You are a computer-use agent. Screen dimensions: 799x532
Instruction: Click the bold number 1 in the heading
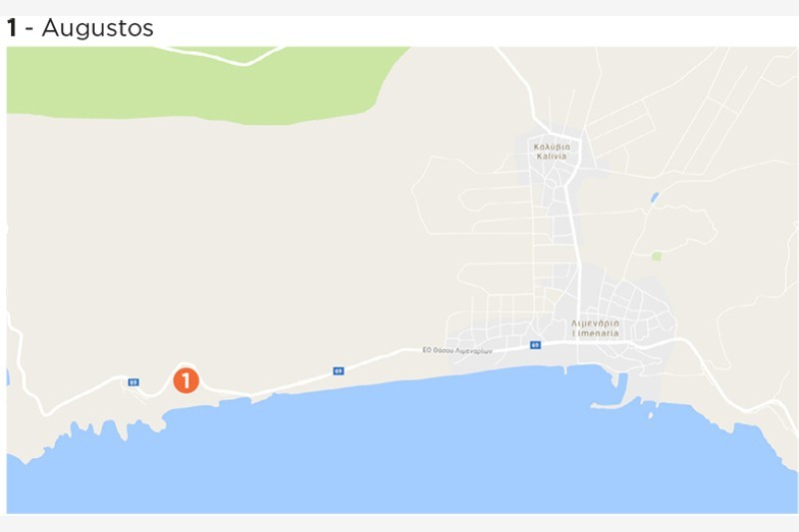coord(12,28)
